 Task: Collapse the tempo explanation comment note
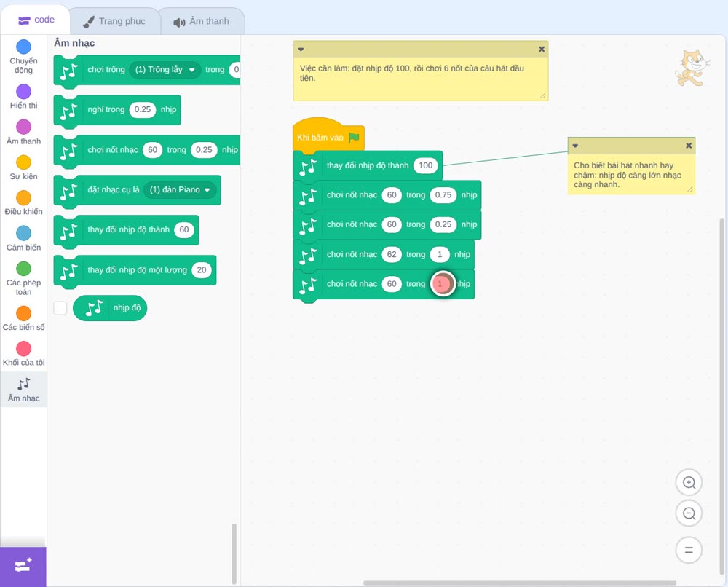click(575, 146)
